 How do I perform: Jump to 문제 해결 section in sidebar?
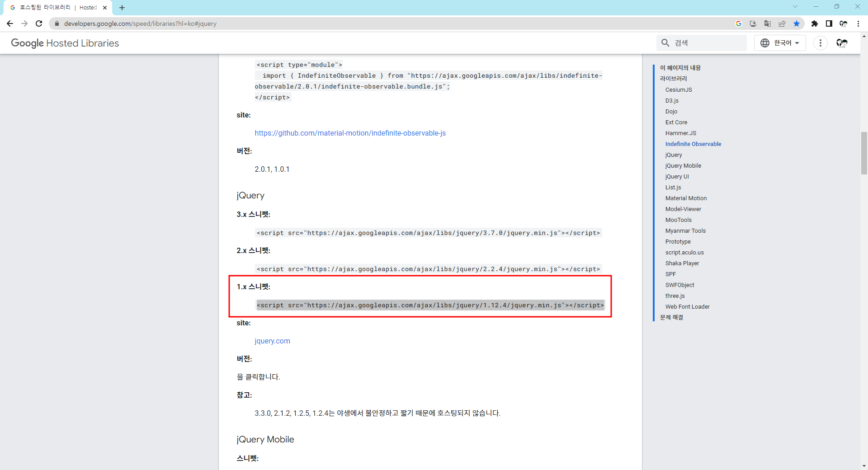pos(671,317)
